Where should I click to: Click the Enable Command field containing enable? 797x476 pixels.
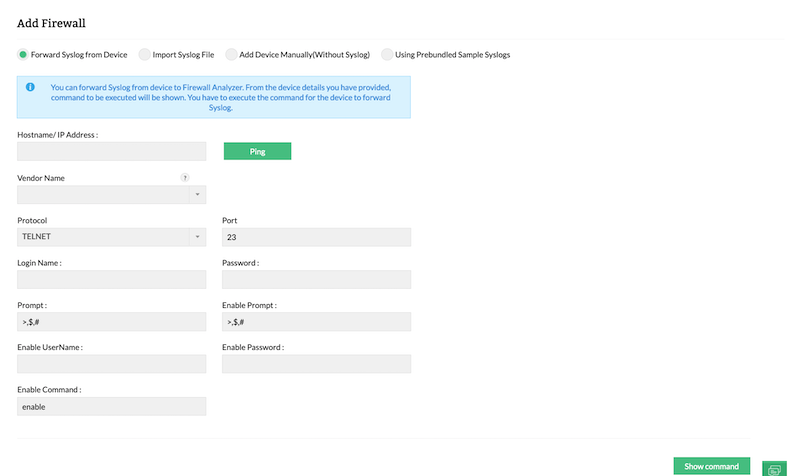point(111,406)
